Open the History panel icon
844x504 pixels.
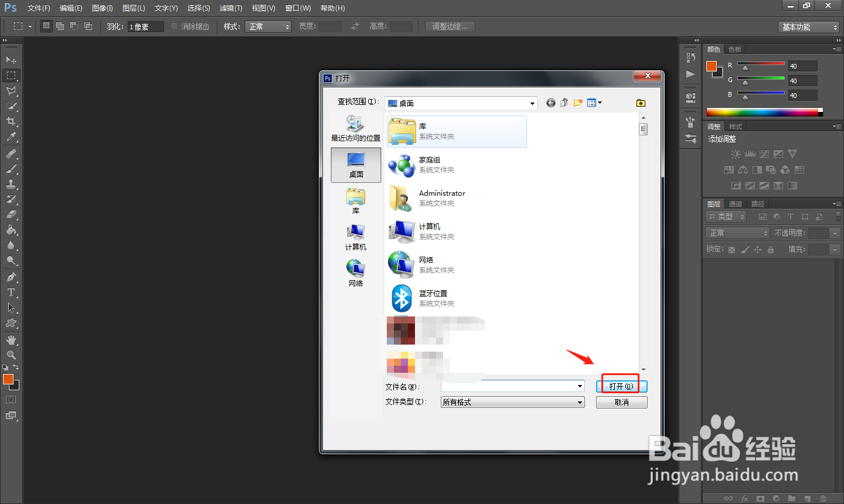tap(690, 57)
